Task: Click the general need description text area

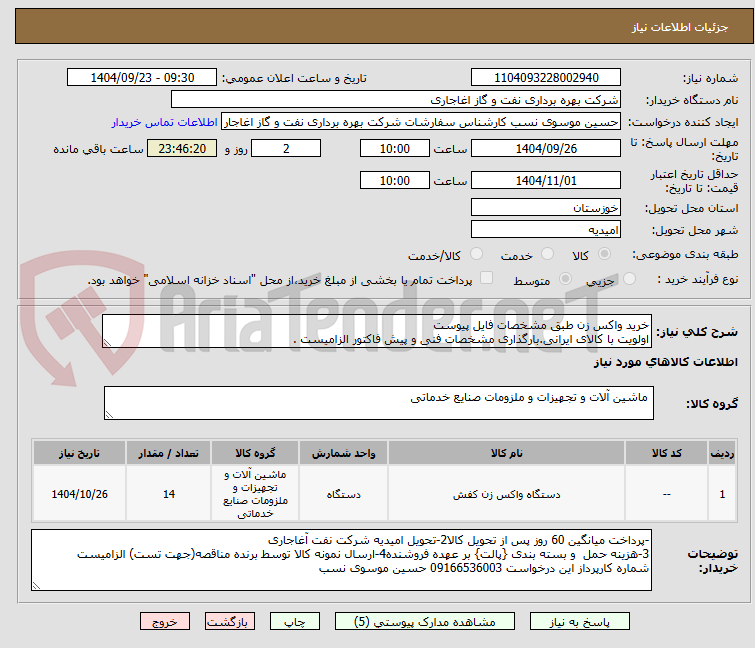Action: tap(377, 331)
